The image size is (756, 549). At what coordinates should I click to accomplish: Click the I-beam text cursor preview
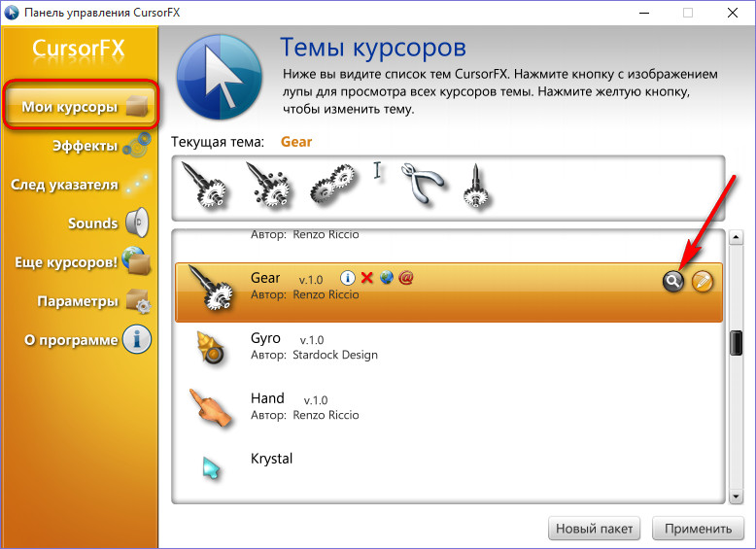(x=378, y=170)
